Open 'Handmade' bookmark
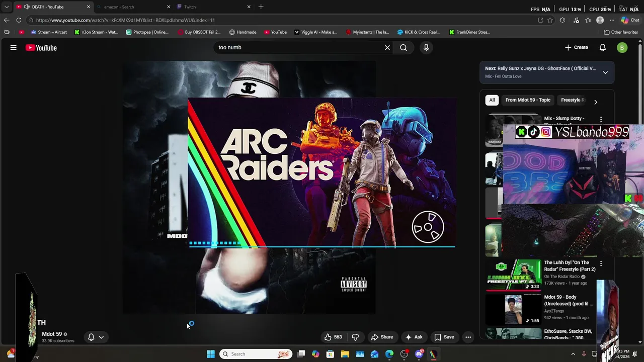Image resolution: width=644 pixels, height=362 pixels. pyautogui.click(x=243, y=32)
